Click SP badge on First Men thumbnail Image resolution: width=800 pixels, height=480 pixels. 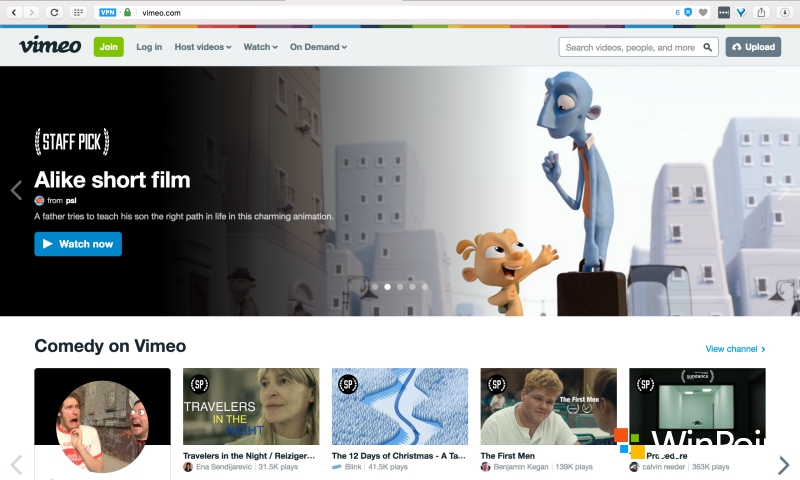(497, 384)
